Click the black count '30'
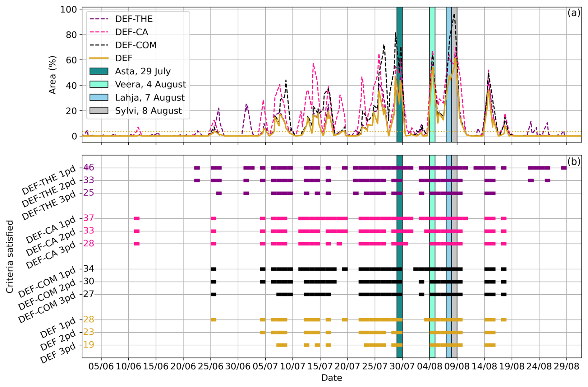Viewport: 588px width, 387px height. (89, 282)
